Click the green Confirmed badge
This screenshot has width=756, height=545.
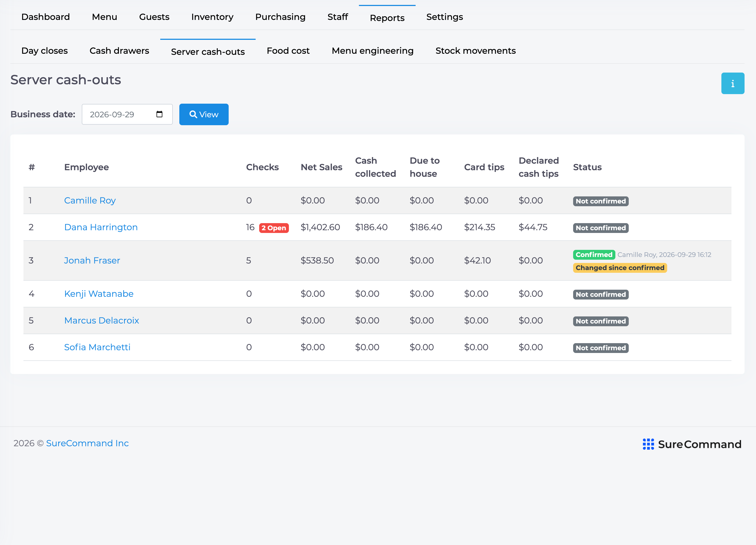click(594, 254)
